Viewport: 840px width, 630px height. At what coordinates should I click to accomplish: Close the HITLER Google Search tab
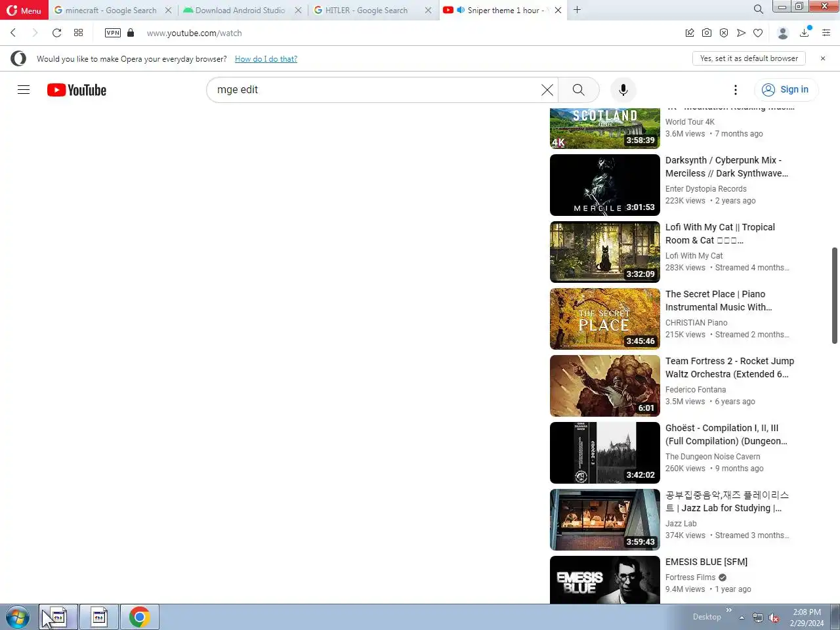point(428,10)
